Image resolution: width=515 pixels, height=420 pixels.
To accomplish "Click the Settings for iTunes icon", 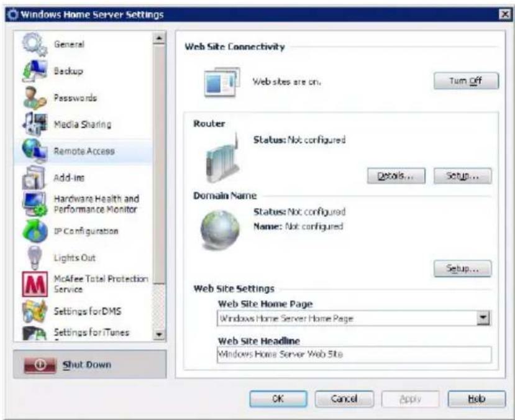I will pyautogui.click(x=34, y=333).
